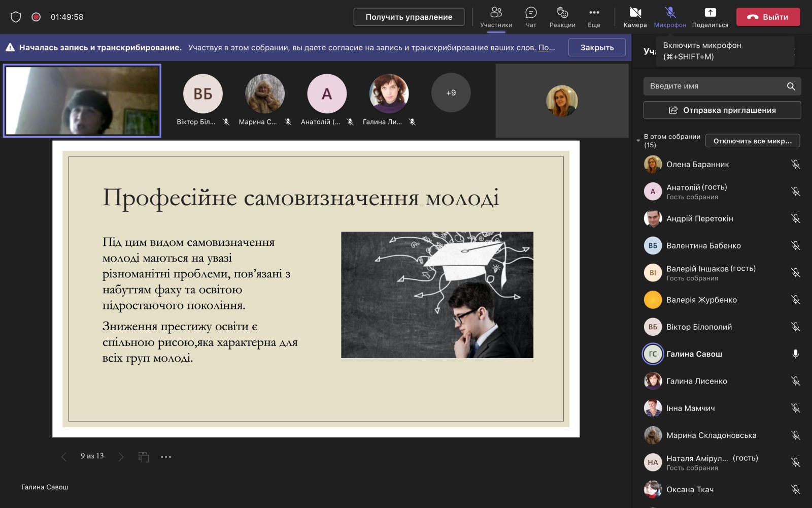Viewport: 812px width, 508px height.
Task: Open the Участники participants panel
Action: pyautogui.click(x=496, y=17)
